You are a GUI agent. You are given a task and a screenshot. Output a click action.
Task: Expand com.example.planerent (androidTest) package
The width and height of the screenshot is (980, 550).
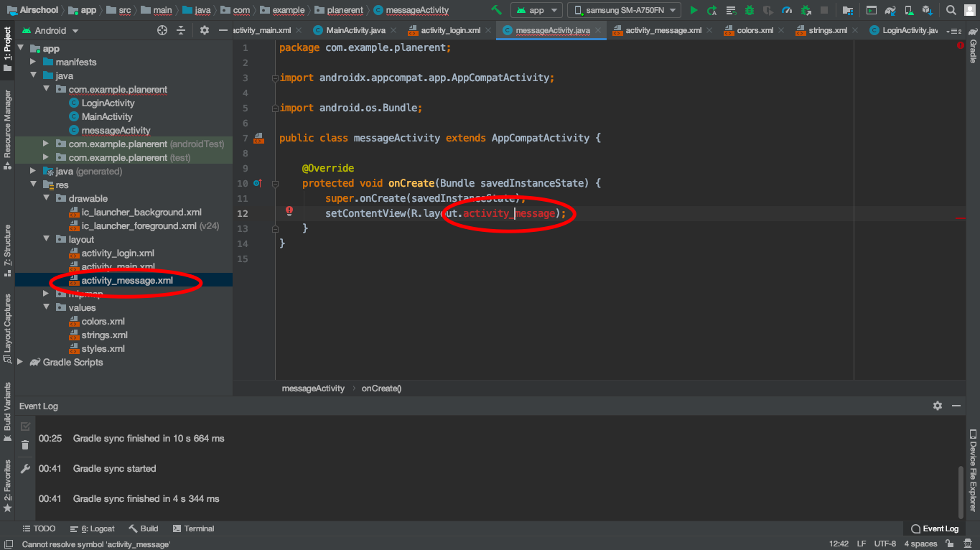[46, 144]
